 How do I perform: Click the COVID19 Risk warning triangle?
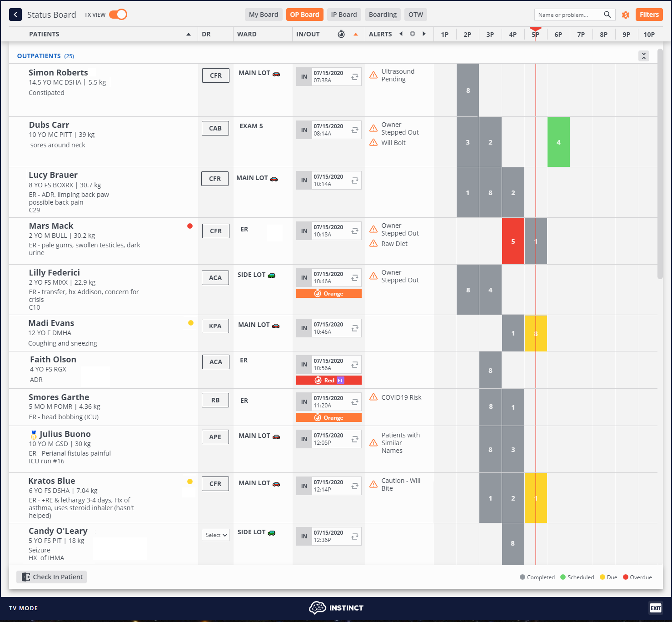click(x=373, y=397)
